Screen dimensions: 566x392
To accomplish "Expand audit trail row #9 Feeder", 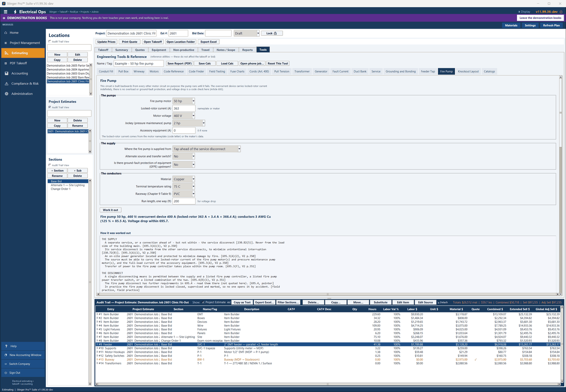I will click(97, 344).
